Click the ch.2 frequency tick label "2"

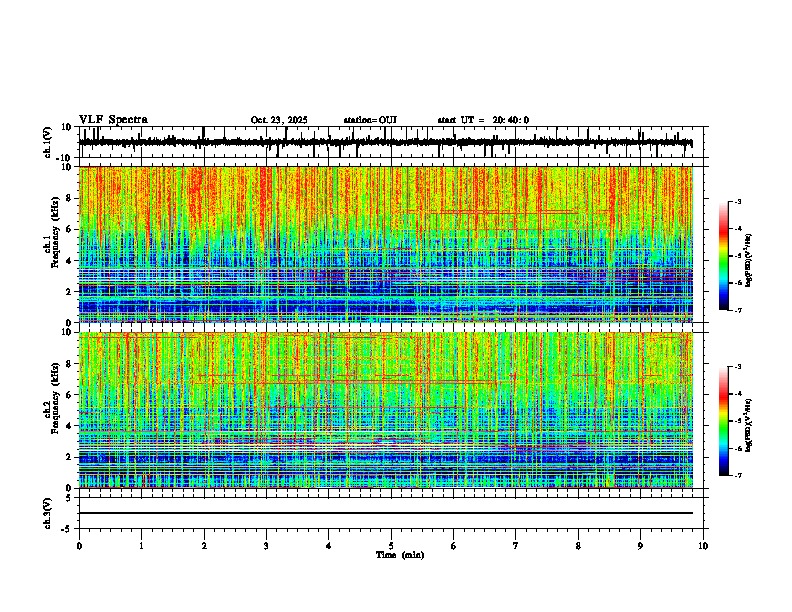70,457
